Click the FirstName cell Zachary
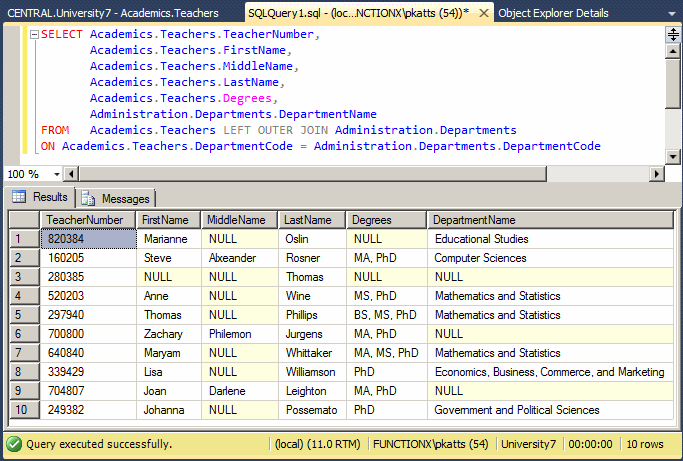Screen dimensions: 683x461 pyautogui.click(x=169, y=334)
